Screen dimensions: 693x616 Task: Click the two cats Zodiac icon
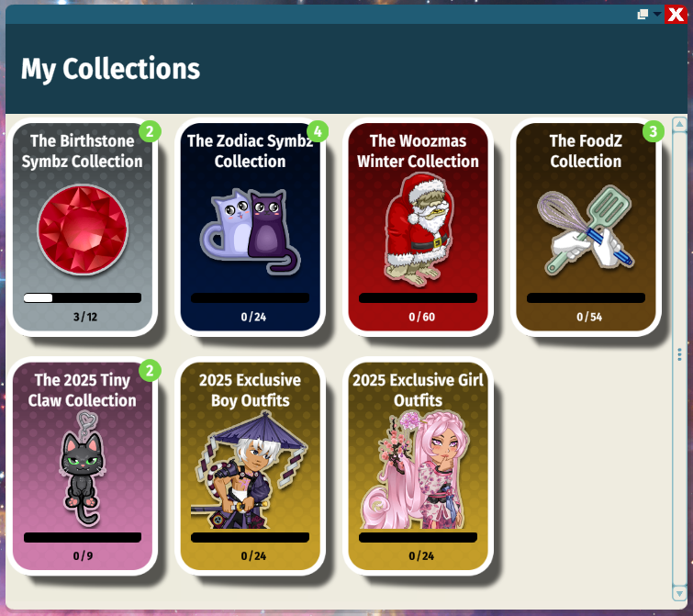click(x=251, y=231)
